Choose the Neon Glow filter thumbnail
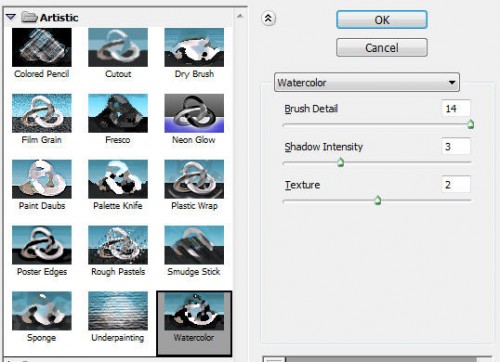The image size is (500, 362). pos(194,113)
